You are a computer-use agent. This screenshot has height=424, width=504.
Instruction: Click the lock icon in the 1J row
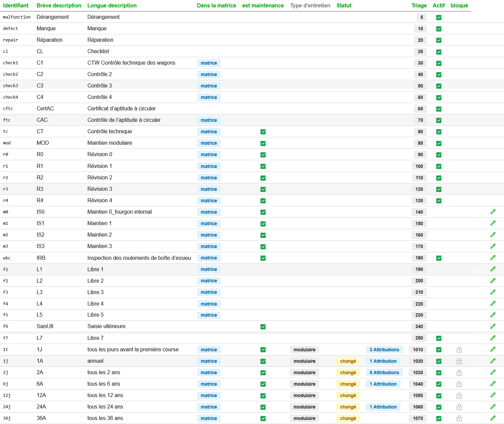pos(459,350)
